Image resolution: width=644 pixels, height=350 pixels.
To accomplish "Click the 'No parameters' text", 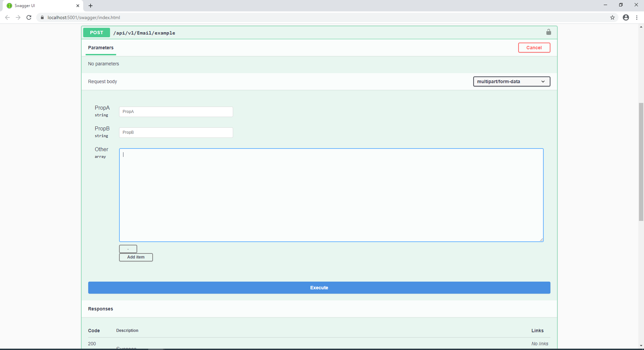I will (x=103, y=64).
